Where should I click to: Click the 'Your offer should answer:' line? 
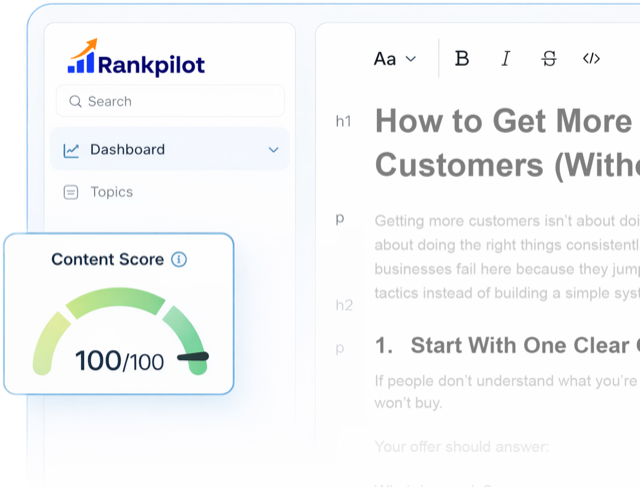(x=462, y=447)
